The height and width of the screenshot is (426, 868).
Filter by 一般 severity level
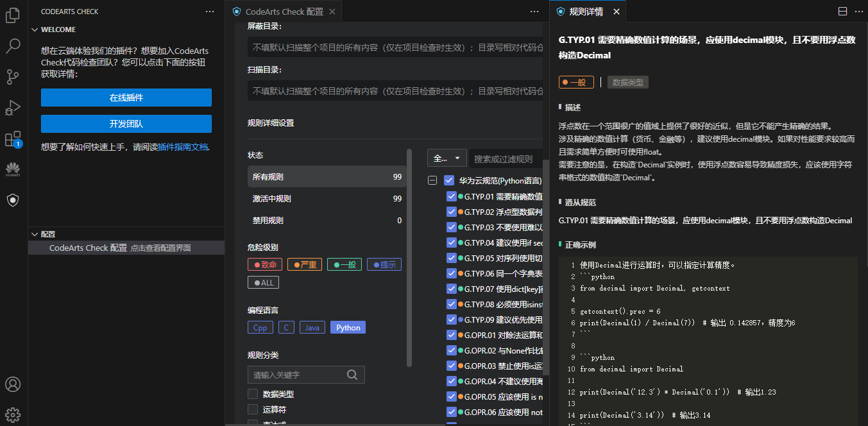(x=345, y=264)
